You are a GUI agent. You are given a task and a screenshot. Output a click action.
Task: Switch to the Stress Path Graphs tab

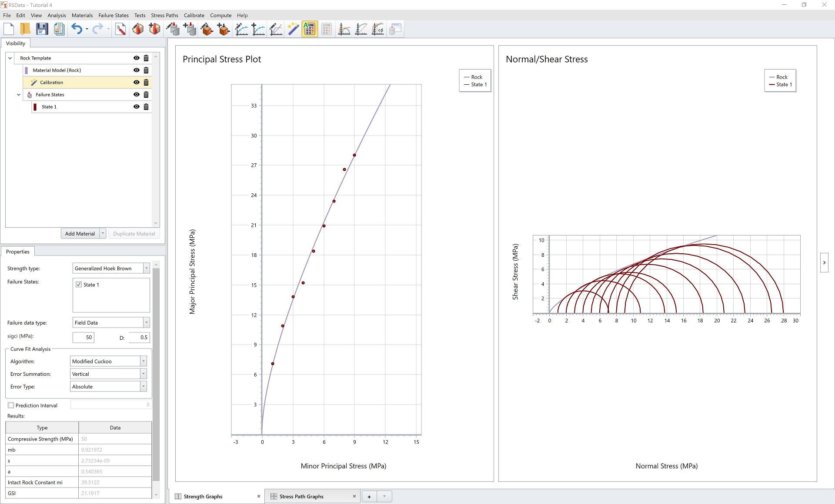(x=301, y=496)
